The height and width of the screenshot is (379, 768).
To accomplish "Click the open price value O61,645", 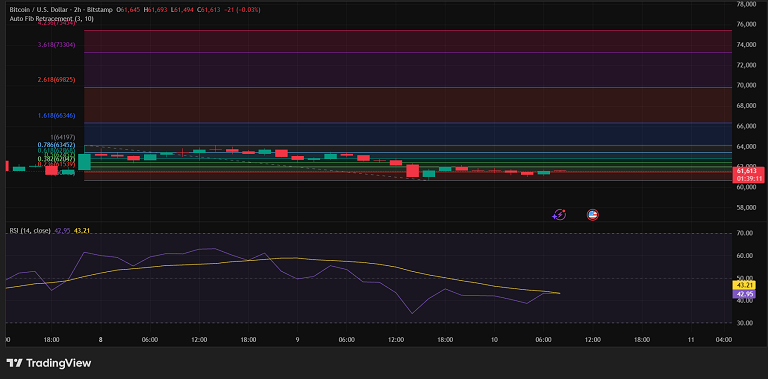I will point(127,10).
